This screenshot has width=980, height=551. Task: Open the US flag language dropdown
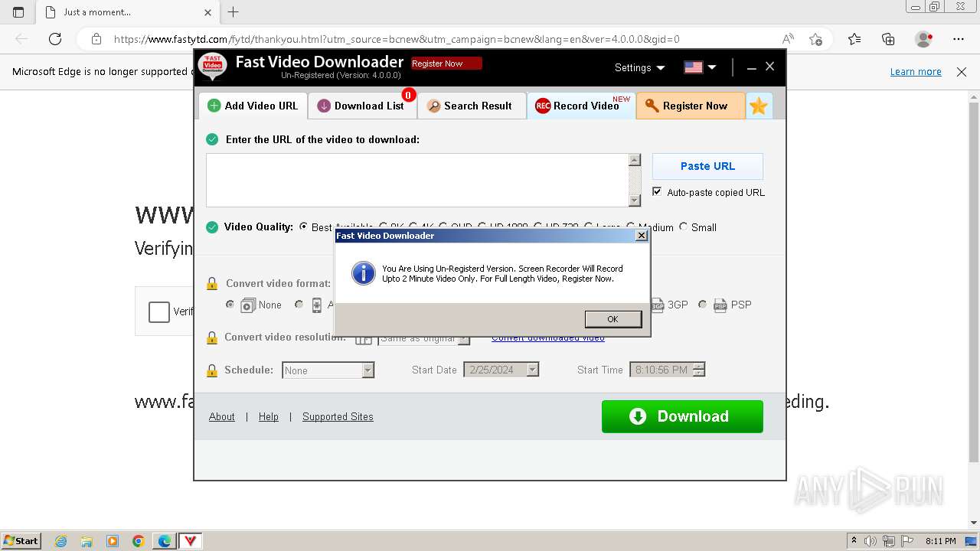700,67
